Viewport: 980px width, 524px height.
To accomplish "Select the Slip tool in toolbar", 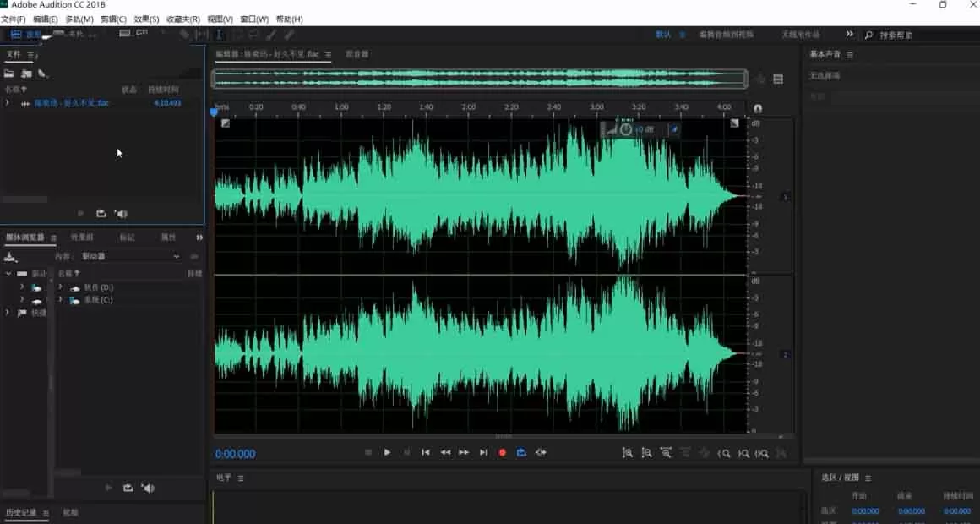I will pos(202,35).
